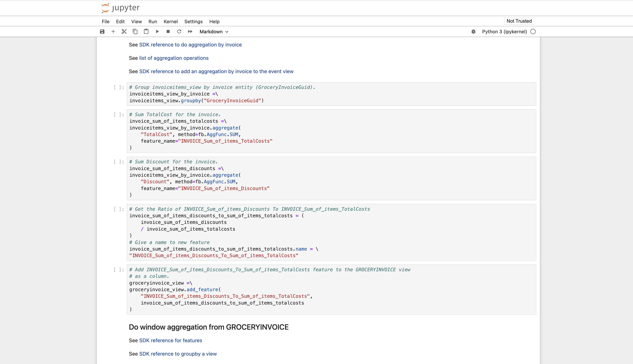The image size is (633, 364).
Task: Click the Jupyter logo
Action: click(120, 8)
